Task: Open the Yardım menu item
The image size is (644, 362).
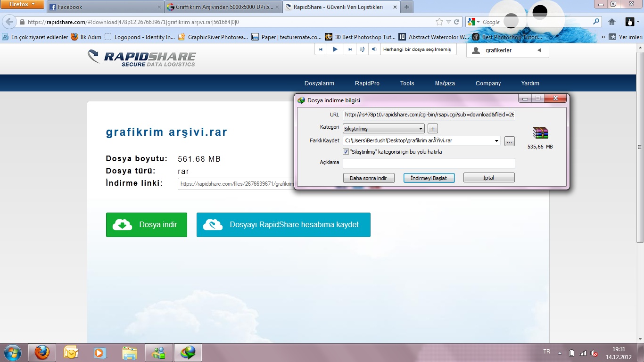Action: pos(530,83)
